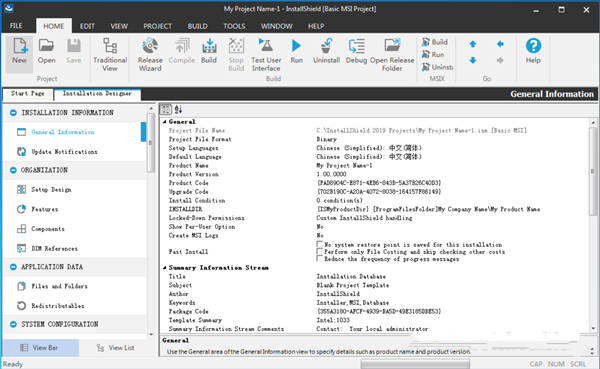Click the Stop Build icon
The image size is (600, 369).
[236, 55]
